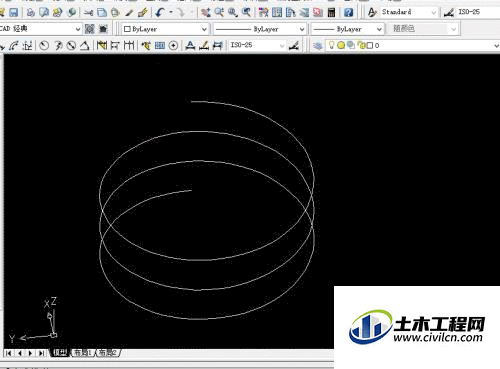Click the Plot (print) icon
Image resolution: width=500 pixels, height=369 pixels.
tap(31, 13)
